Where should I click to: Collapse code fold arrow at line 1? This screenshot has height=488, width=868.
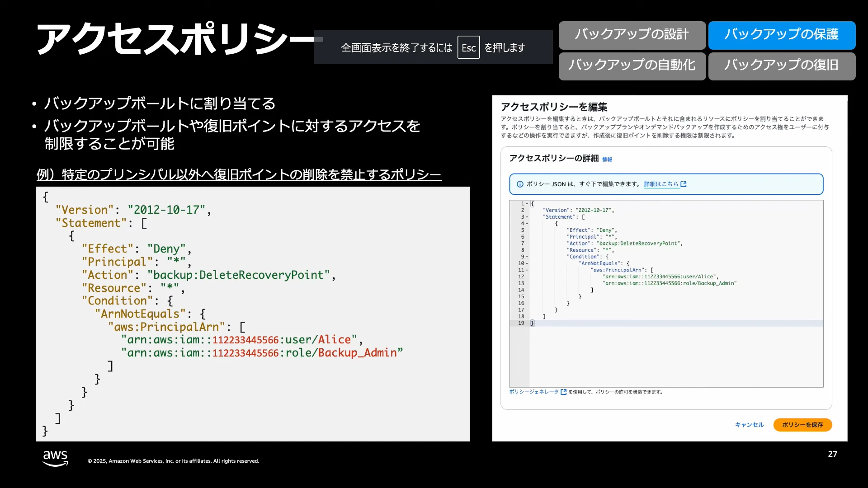pyautogui.click(x=527, y=204)
